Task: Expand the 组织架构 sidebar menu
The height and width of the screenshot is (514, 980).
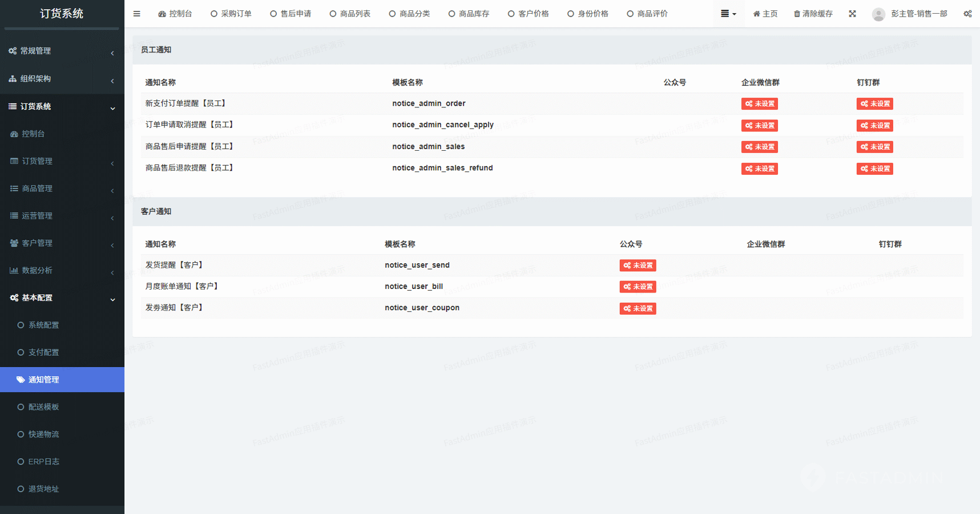Action: coord(35,79)
